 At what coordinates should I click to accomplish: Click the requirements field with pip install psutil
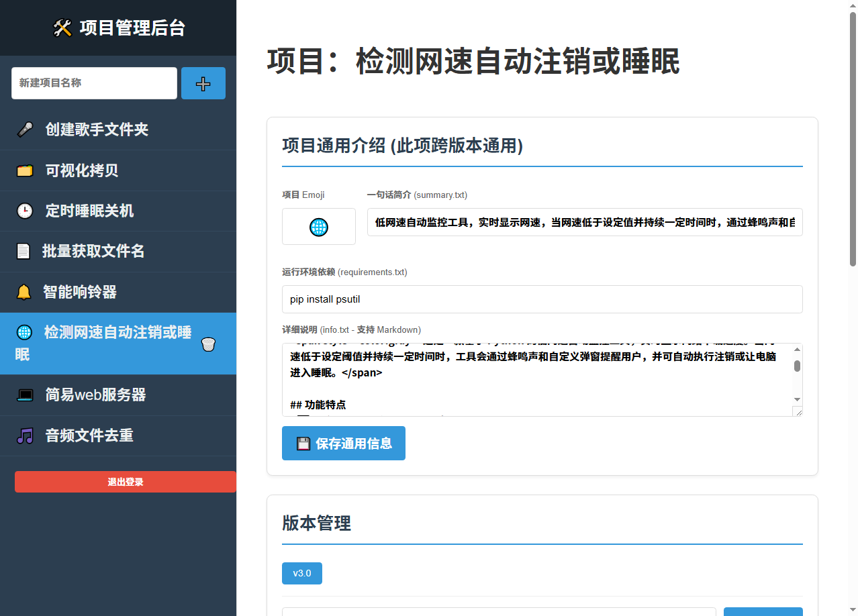point(542,299)
